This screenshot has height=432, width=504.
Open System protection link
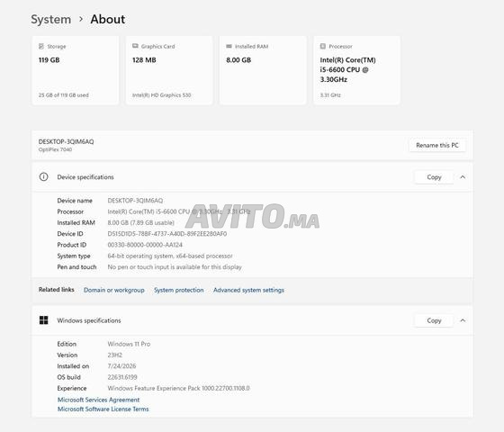coord(179,290)
